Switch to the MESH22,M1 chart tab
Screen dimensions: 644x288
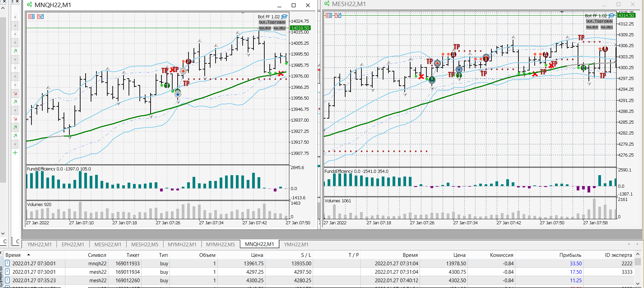coord(108,244)
